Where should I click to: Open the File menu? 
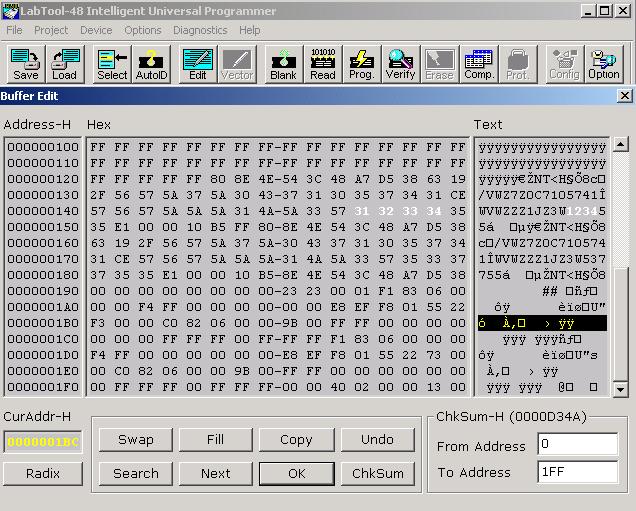click(14, 30)
